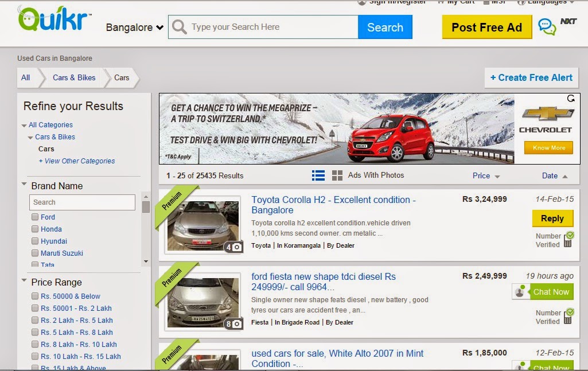The image size is (588, 371).
Task: Open the Bangalore city dropdown
Action: pyautogui.click(x=135, y=28)
